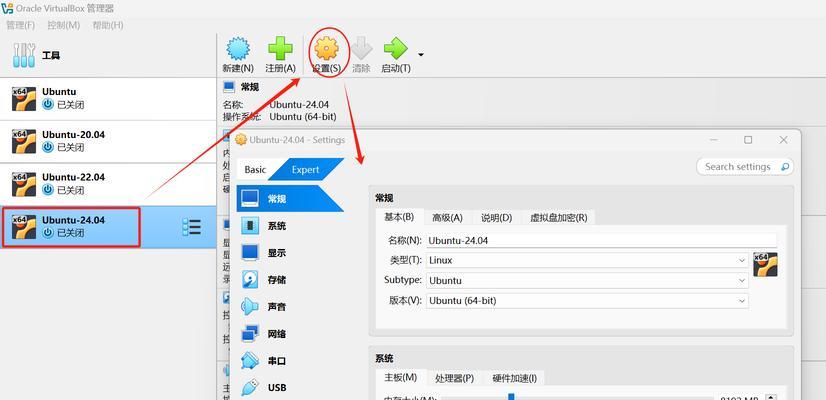Click the Ubuntu OS type icon beside dropdowns
Viewport: 826px width, 400px height.
point(765,265)
